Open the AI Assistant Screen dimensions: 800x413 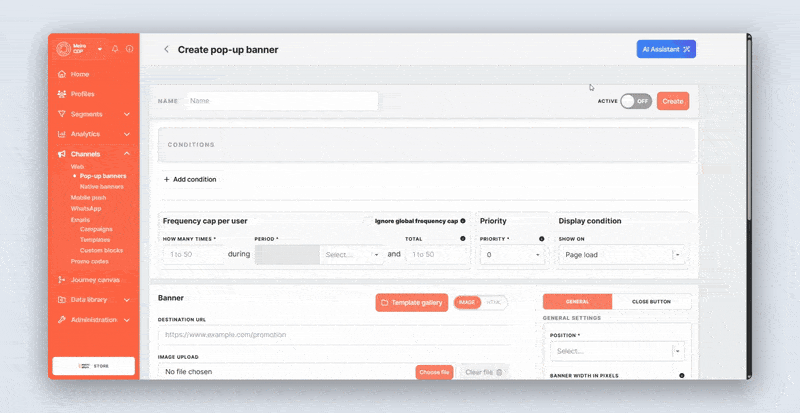click(x=666, y=50)
